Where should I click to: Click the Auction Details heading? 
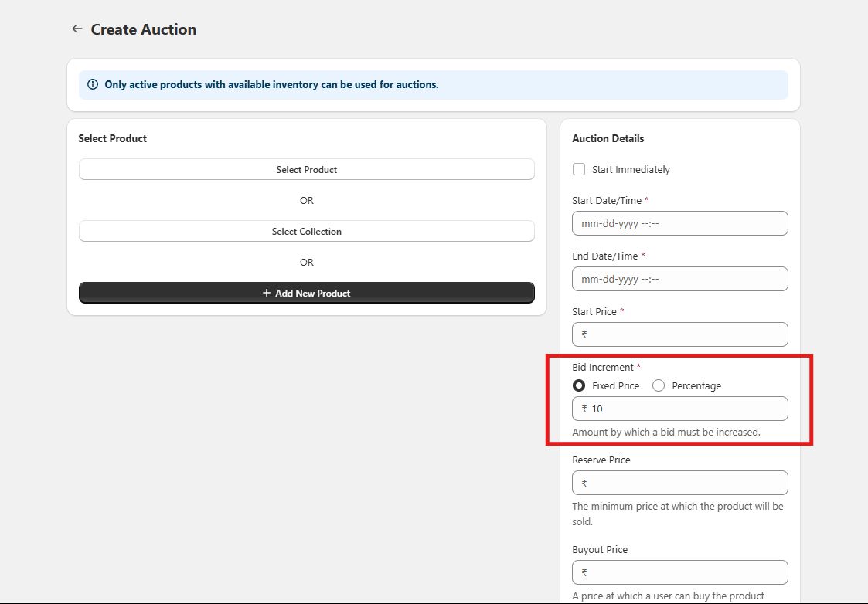pyautogui.click(x=608, y=138)
